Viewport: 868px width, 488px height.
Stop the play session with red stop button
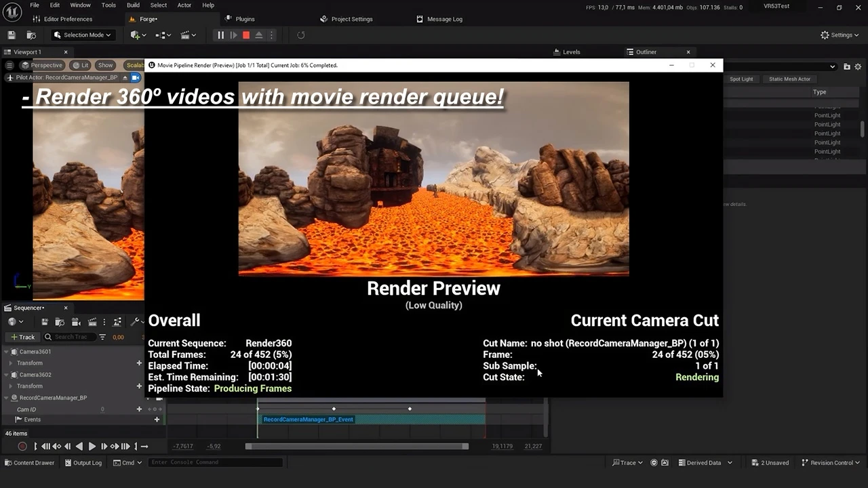246,35
